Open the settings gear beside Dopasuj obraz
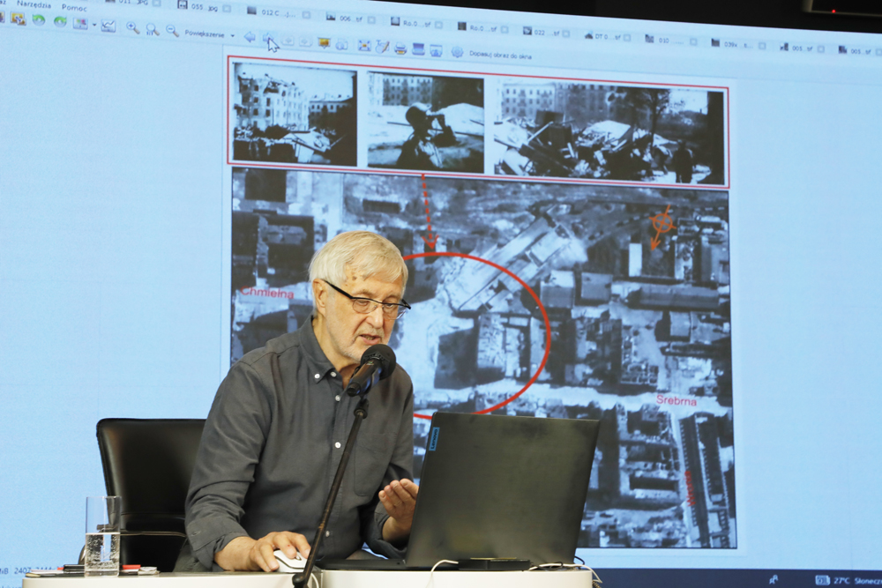This screenshot has height=588, width=882. pos(457,52)
